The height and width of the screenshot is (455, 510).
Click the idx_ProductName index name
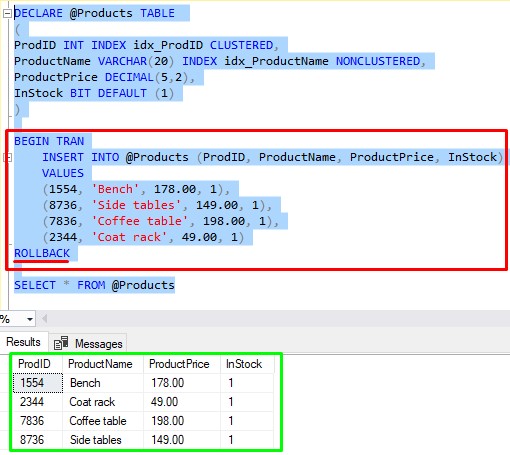point(276,61)
